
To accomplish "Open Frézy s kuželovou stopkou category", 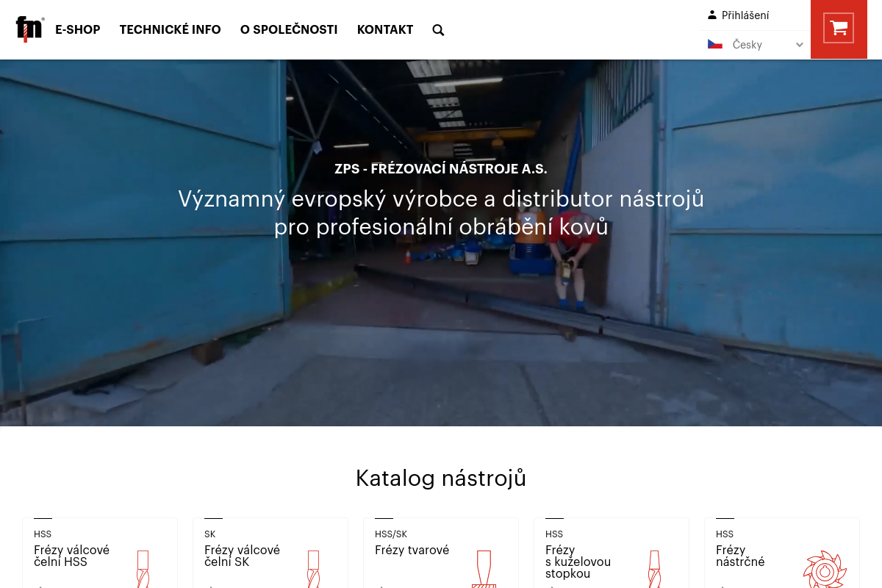I will click(x=578, y=562).
